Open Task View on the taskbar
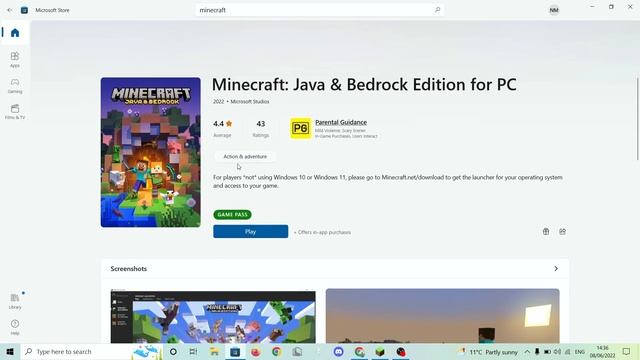The image size is (640, 360). [193, 351]
